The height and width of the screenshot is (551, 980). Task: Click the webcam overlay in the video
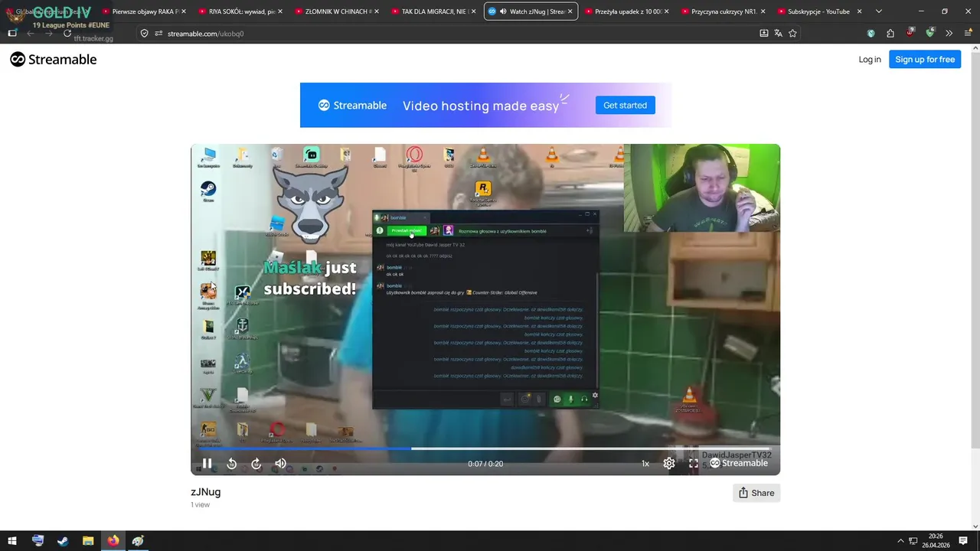pyautogui.click(x=702, y=187)
